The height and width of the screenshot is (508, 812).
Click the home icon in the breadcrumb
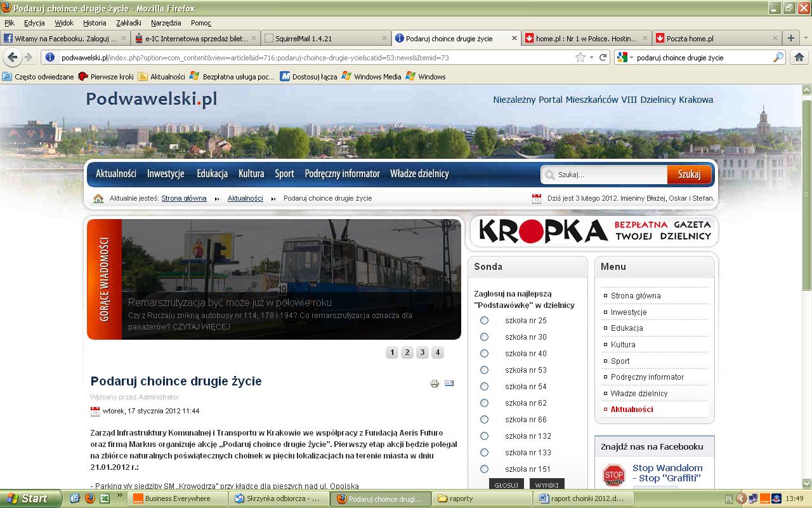click(98, 198)
